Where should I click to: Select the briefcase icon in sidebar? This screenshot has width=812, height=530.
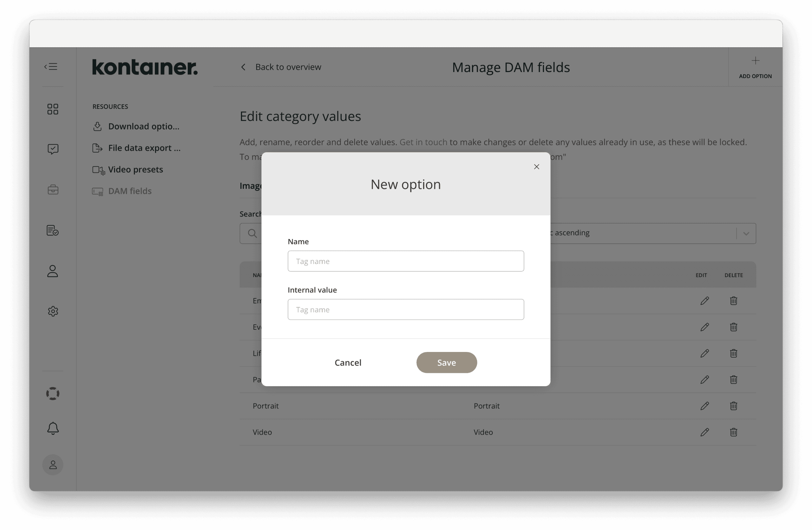pyautogui.click(x=53, y=190)
